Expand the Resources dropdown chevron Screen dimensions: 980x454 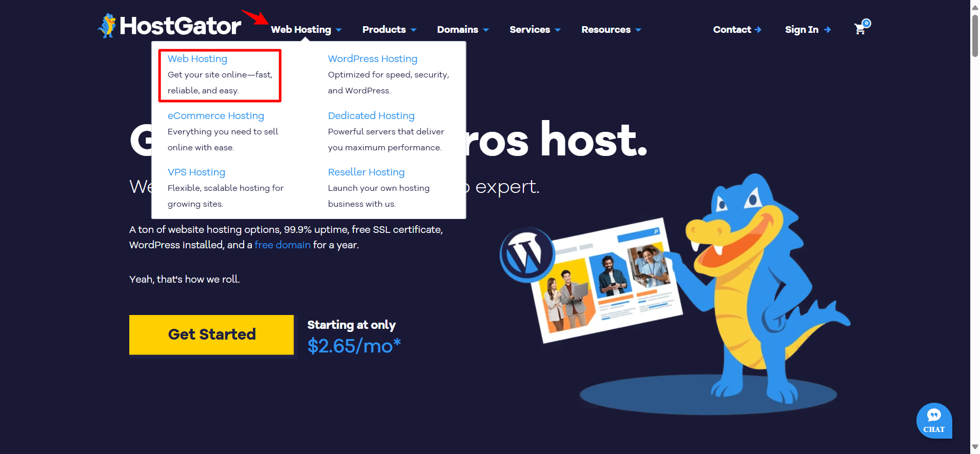point(638,30)
